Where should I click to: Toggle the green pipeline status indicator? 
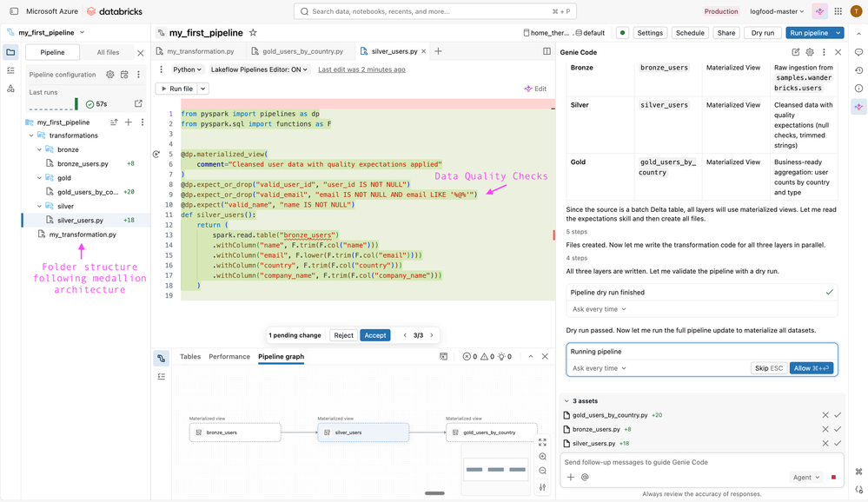[x=623, y=33]
